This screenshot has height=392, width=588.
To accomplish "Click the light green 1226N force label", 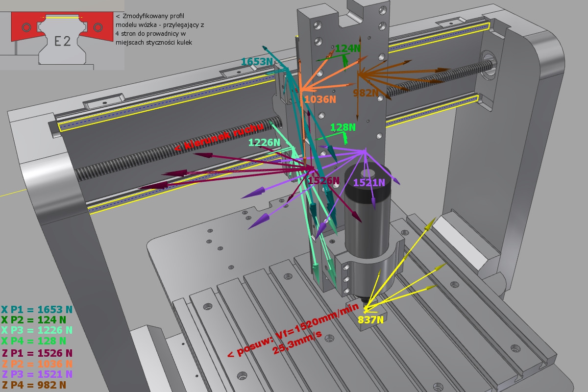I will pos(264,143).
